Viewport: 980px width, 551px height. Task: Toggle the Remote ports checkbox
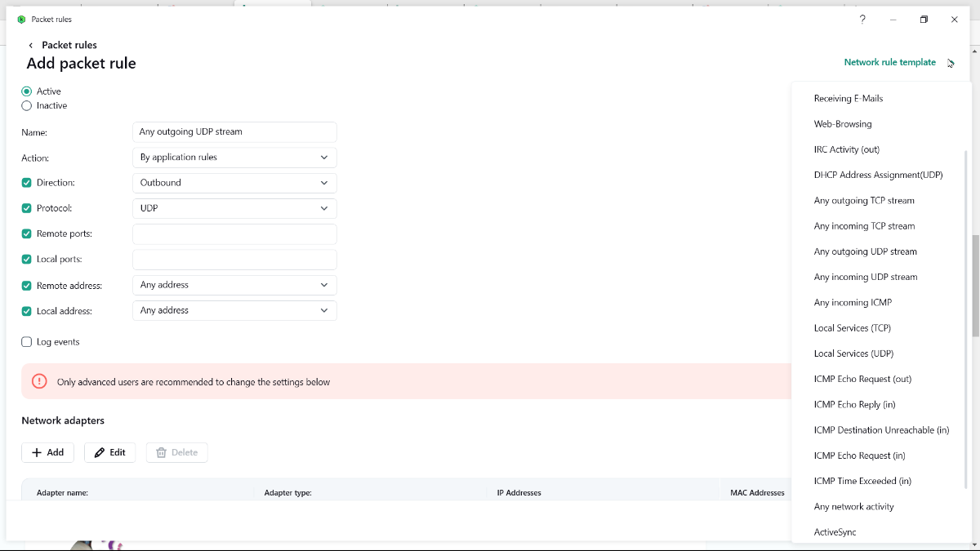click(27, 233)
